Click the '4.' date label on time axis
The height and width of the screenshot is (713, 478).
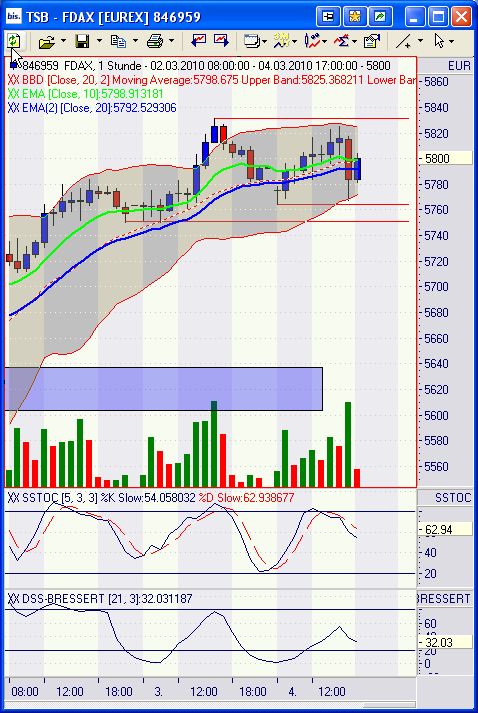292,692
